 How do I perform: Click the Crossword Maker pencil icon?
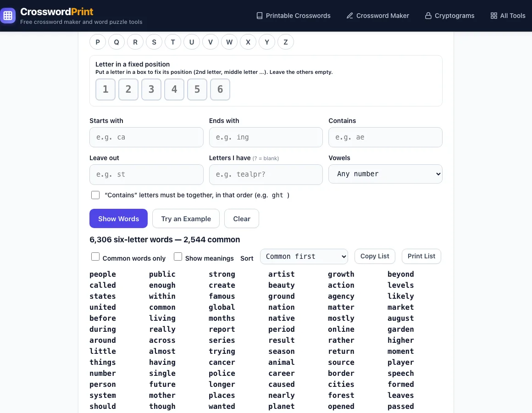(x=350, y=16)
